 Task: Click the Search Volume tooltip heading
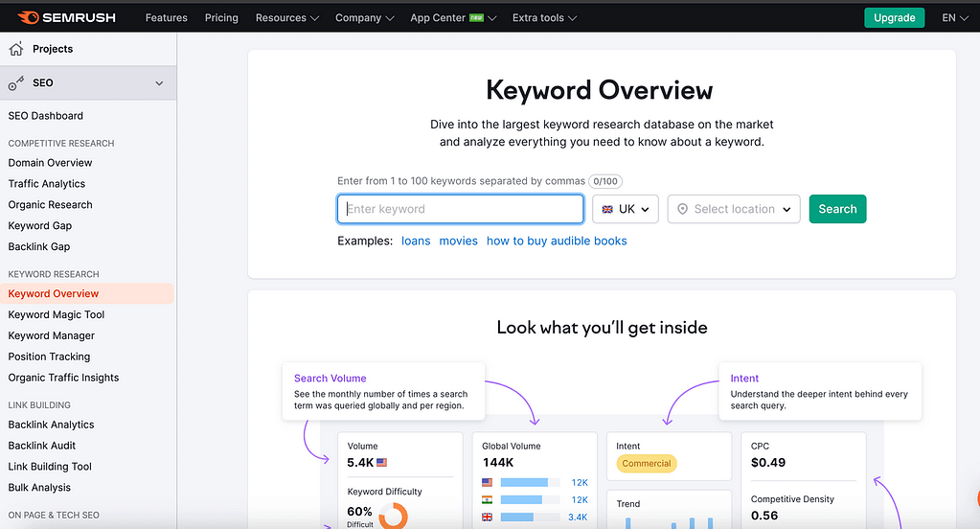point(330,379)
